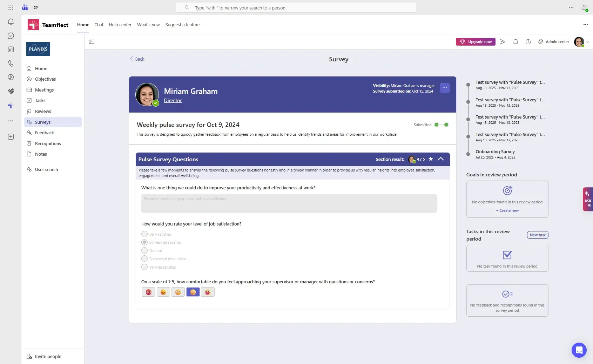Select Neutral for job satisfaction

click(x=144, y=250)
